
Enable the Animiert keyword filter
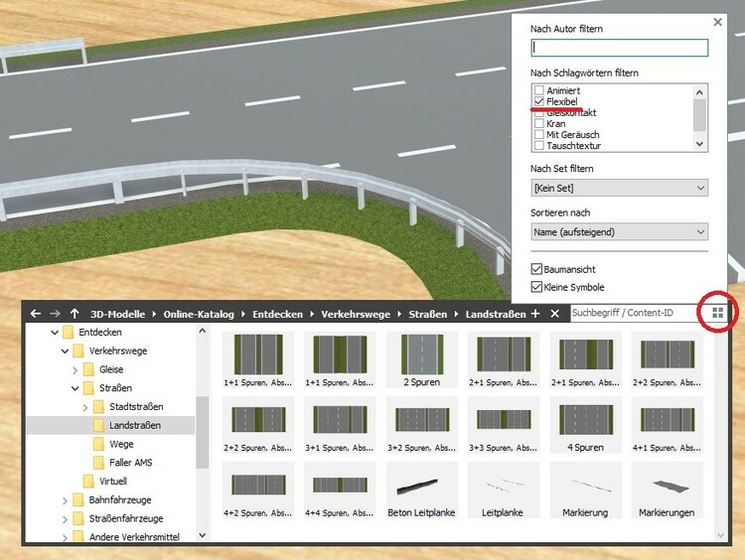539,90
